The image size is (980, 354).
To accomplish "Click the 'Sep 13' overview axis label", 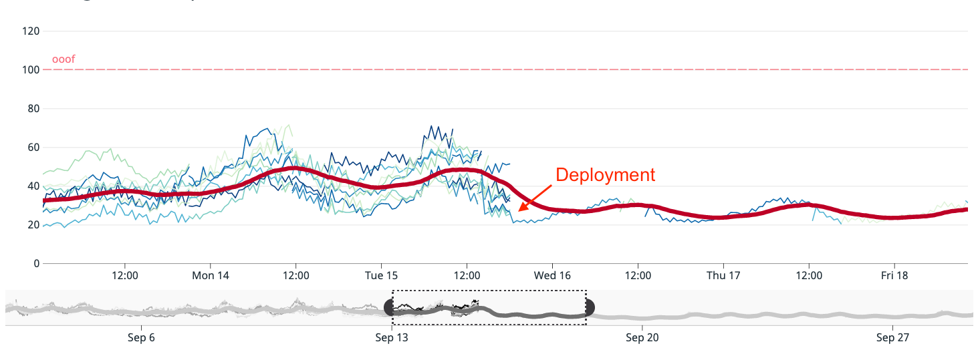I will click(392, 337).
